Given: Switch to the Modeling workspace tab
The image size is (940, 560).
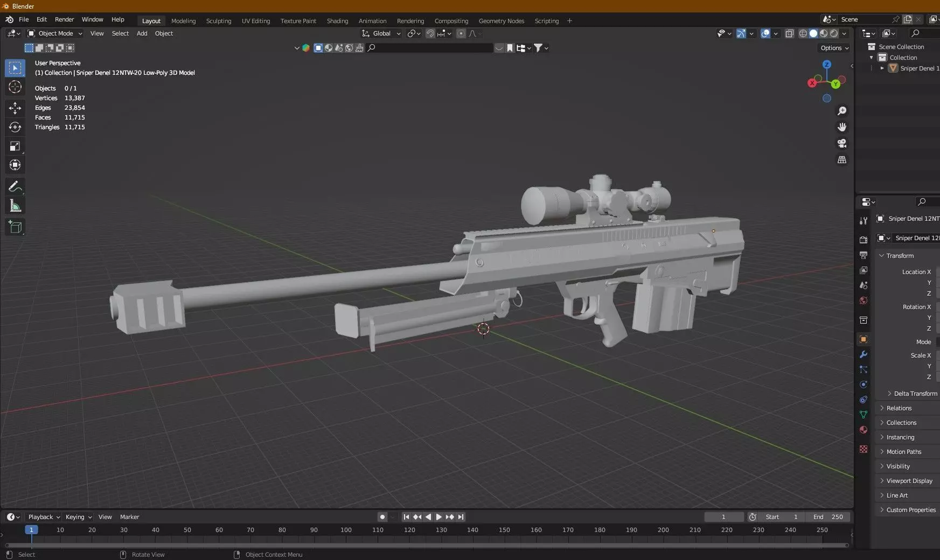Looking at the screenshot, I should [183, 21].
